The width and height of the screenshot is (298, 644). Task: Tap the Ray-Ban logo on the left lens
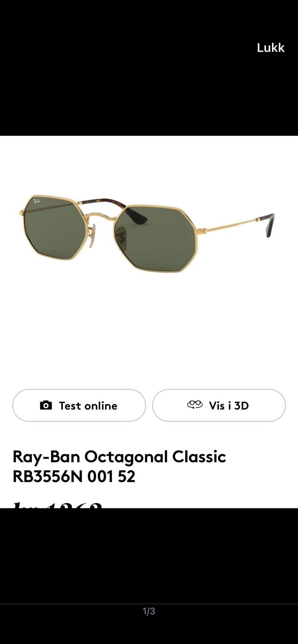tap(37, 201)
